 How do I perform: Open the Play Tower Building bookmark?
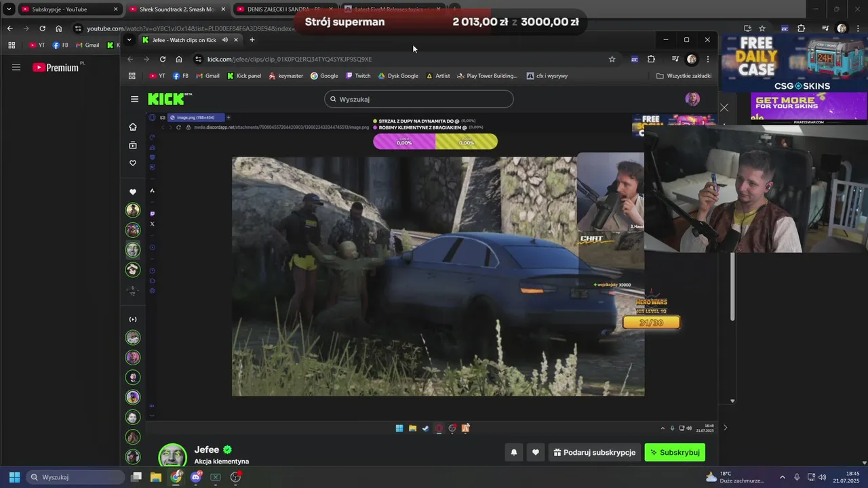[487, 76]
